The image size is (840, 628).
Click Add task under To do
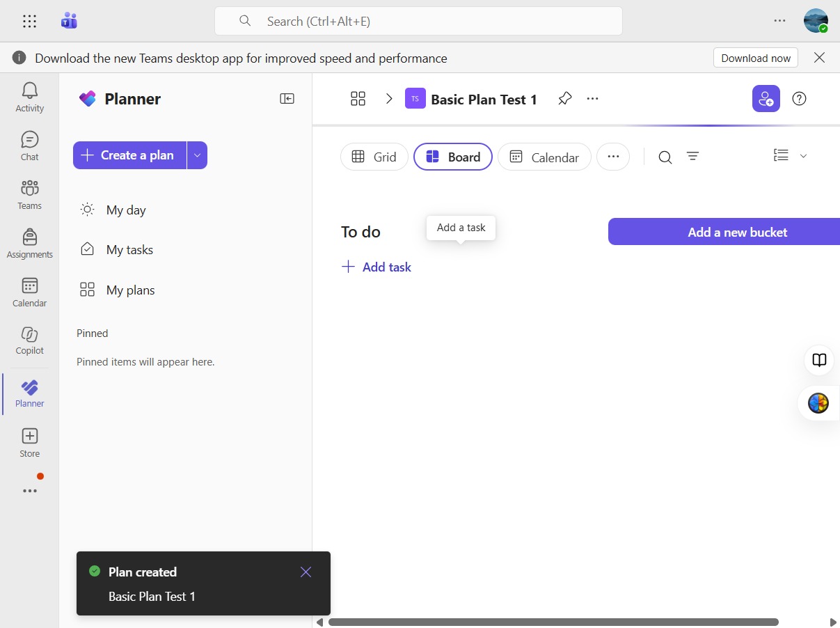pyautogui.click(x=377, y=267)
